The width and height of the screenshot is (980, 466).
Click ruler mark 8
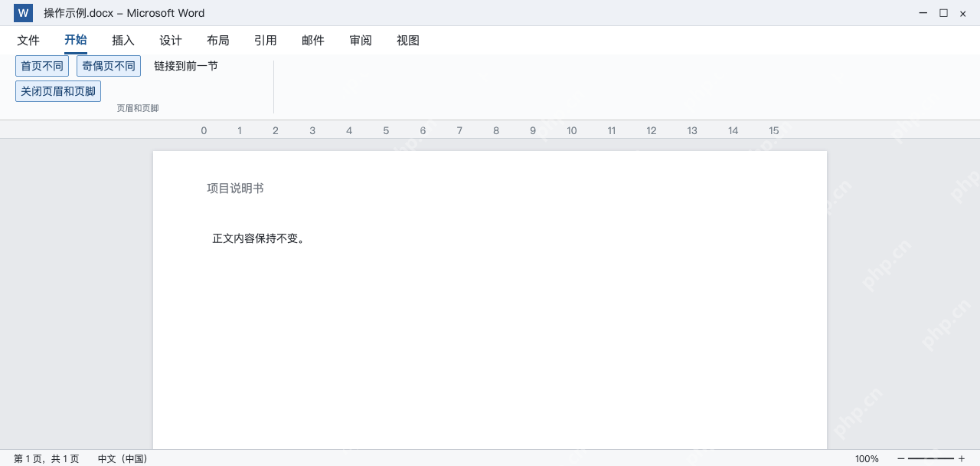496,131
